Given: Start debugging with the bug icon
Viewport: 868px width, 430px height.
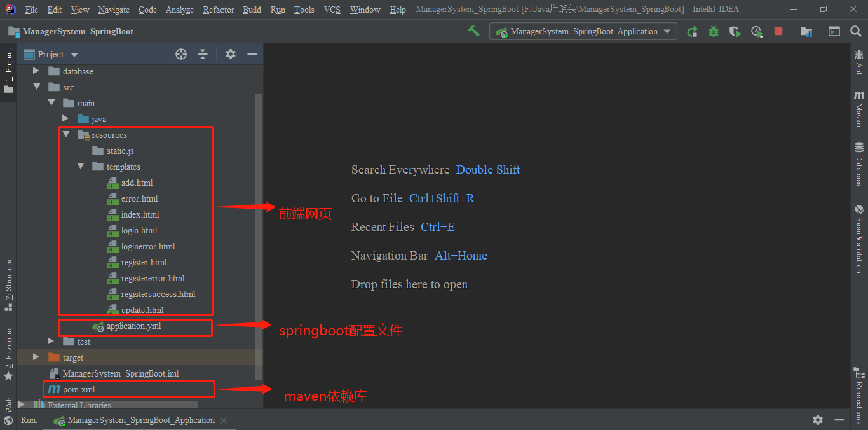Looking at the screenshot, I should point(714,31).
